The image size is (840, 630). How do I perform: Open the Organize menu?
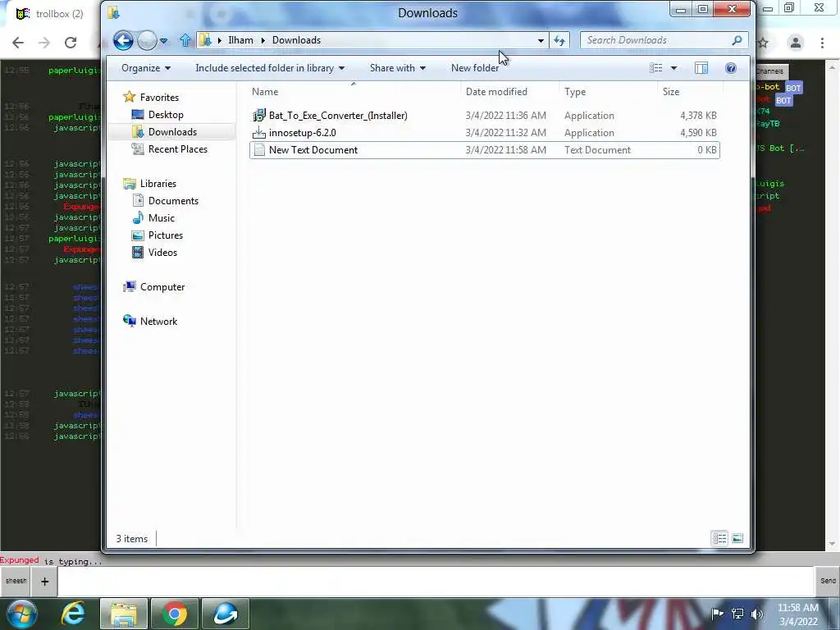[x=146, y=68]
